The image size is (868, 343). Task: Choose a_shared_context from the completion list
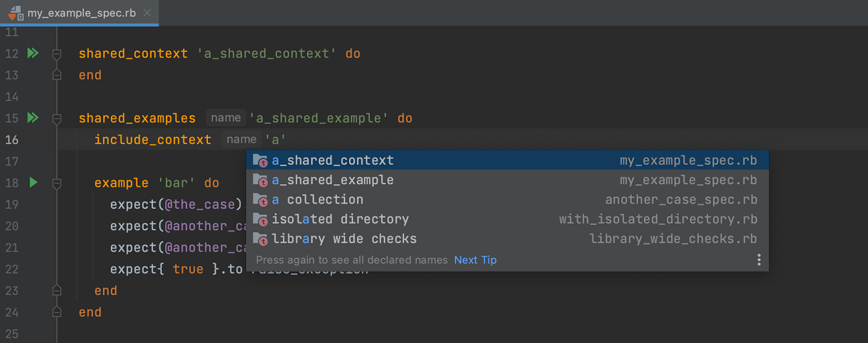coord(507,160)
